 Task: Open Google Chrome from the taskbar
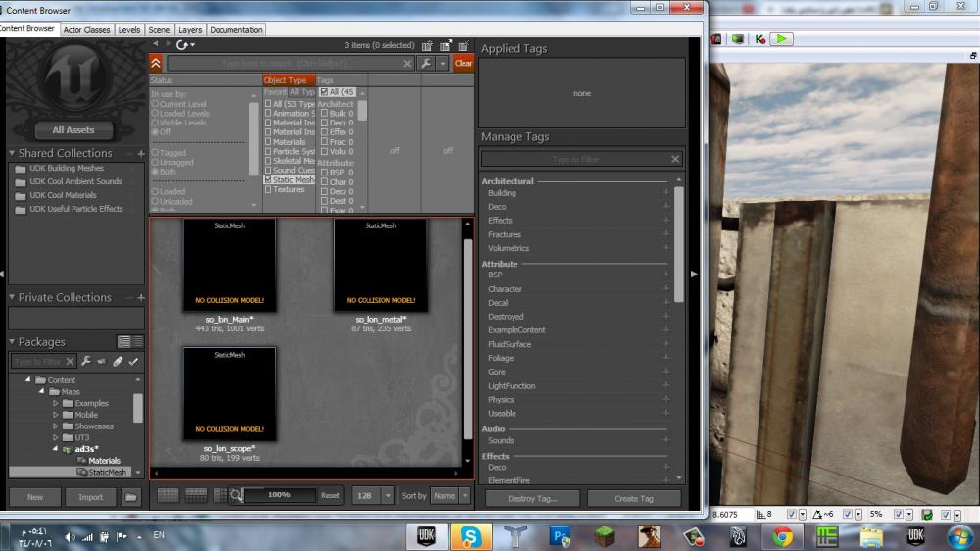[782, 536]
